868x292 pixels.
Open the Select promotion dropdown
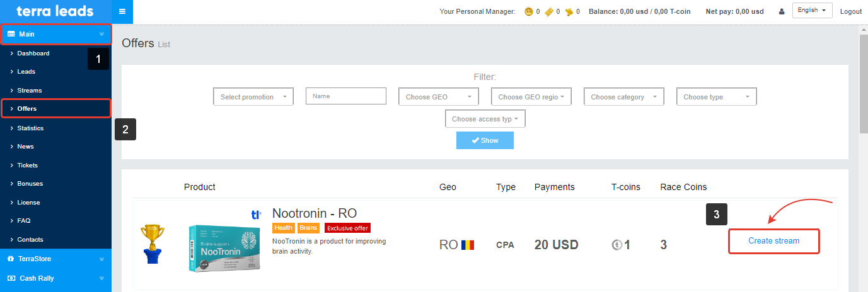coord(253,97)
